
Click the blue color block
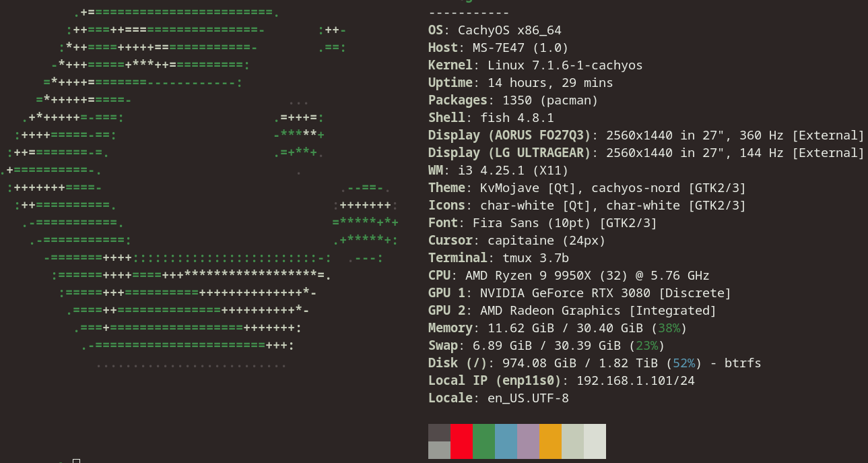click(506, 441)
